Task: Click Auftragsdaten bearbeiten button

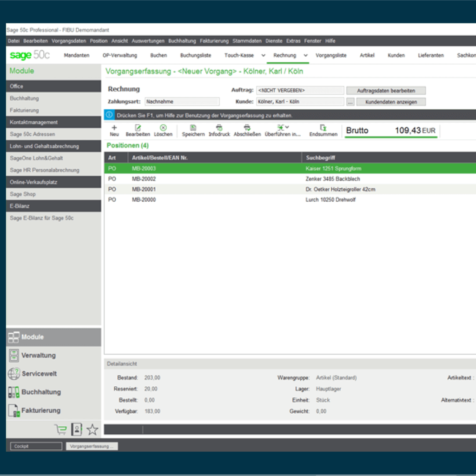Action: click(x=386, y=91)
